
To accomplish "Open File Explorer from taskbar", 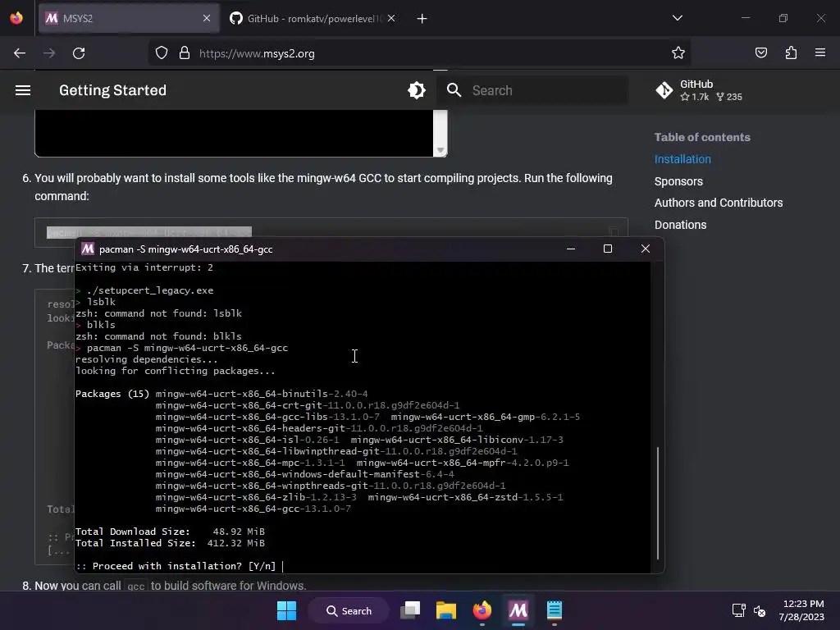I will pyautogui.click(x=445, y=610).
